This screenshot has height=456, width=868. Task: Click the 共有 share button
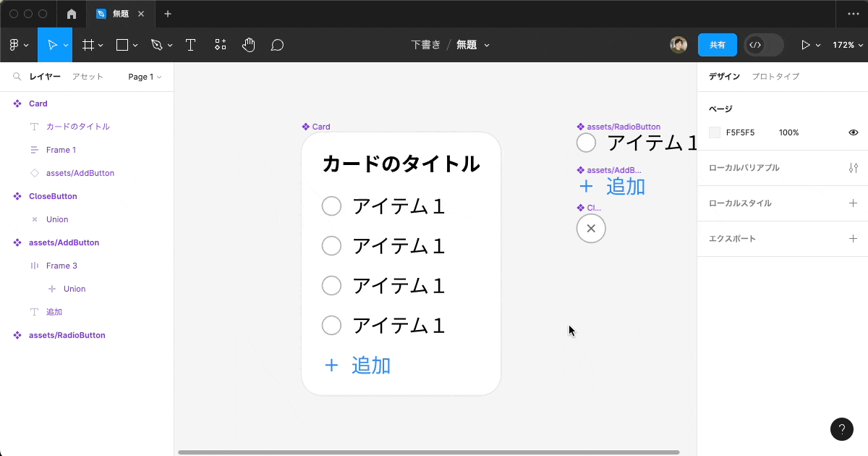(718, 45)
